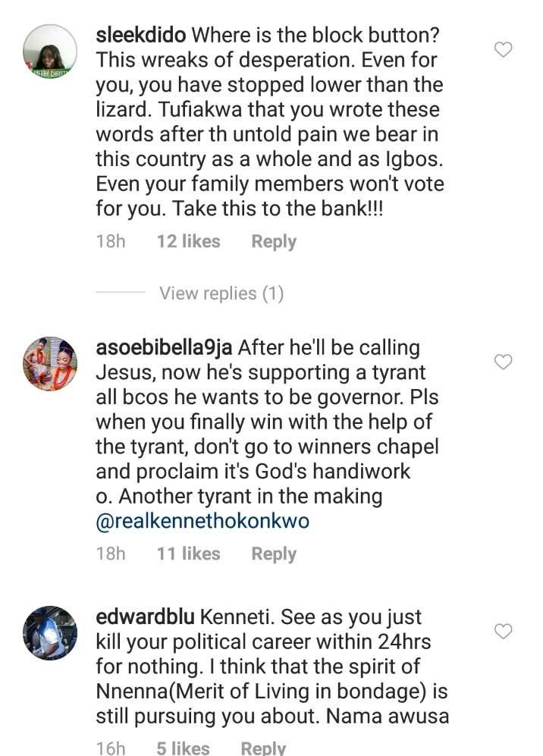The height and width of the screenshot is (756, 543).
Task: Reply to edwardblu's comment
Action: click(x=263, y=748)
